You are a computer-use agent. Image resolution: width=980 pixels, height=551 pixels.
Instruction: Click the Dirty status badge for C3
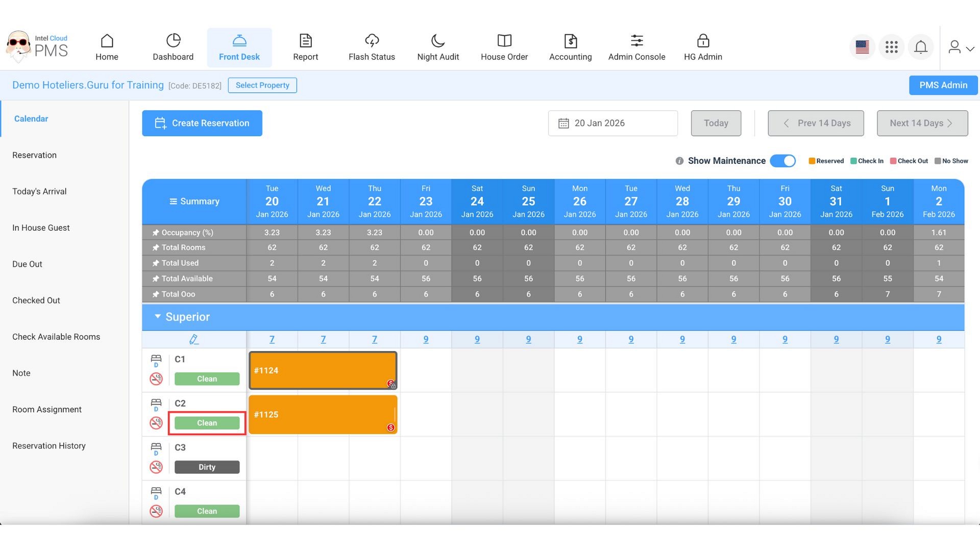[207, 467]
